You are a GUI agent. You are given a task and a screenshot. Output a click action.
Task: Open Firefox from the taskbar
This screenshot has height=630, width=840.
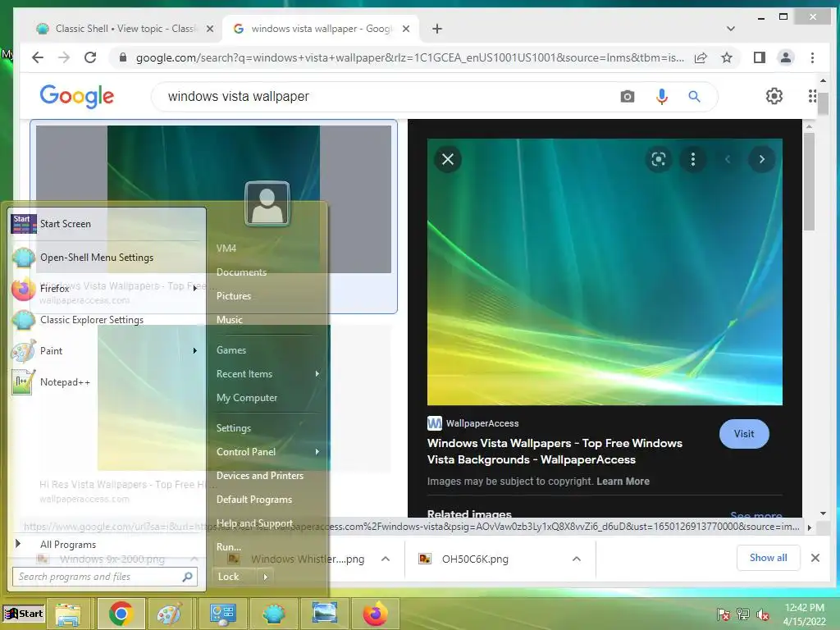(375, 614)
